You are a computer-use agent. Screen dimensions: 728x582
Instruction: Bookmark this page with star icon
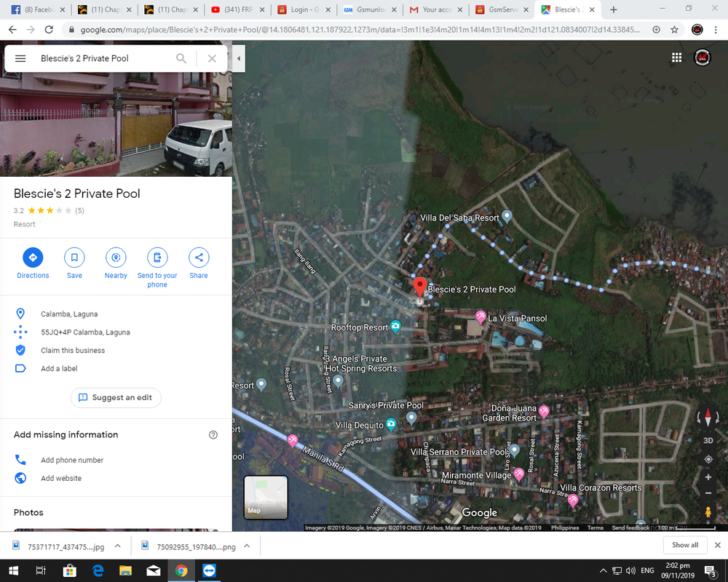[x=674, y=30]
